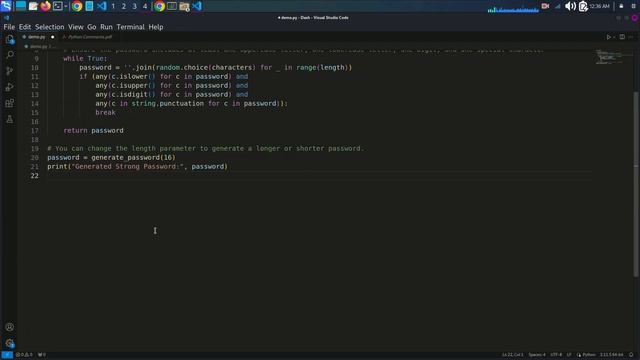
Task: Click 'while True:' on line 9
Action: tap(85, 59)
